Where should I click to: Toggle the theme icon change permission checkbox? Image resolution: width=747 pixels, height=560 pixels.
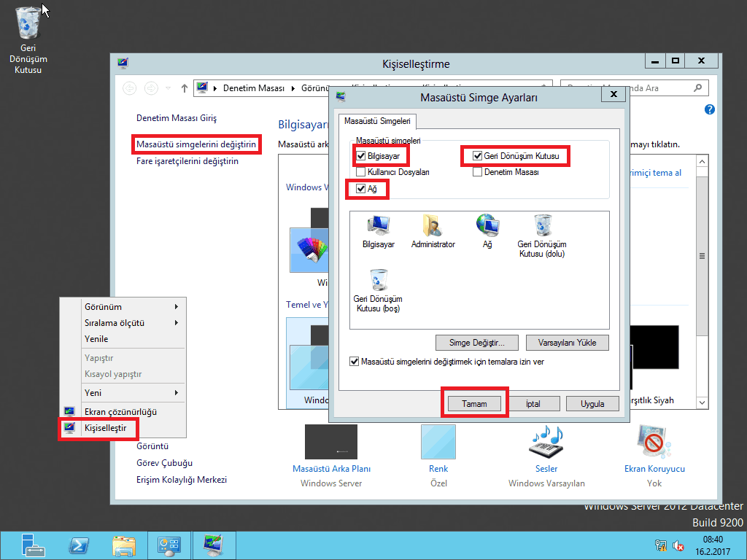pos(355,362)
